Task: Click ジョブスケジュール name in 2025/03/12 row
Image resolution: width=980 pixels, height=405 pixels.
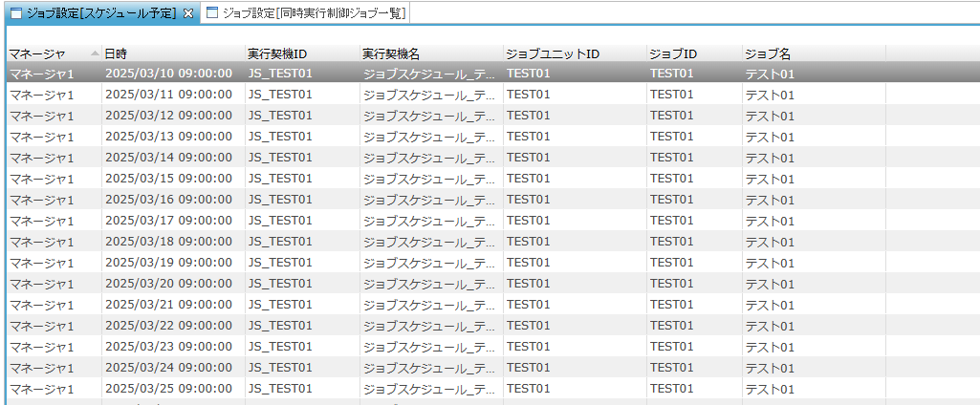Action: coord(429,116)
